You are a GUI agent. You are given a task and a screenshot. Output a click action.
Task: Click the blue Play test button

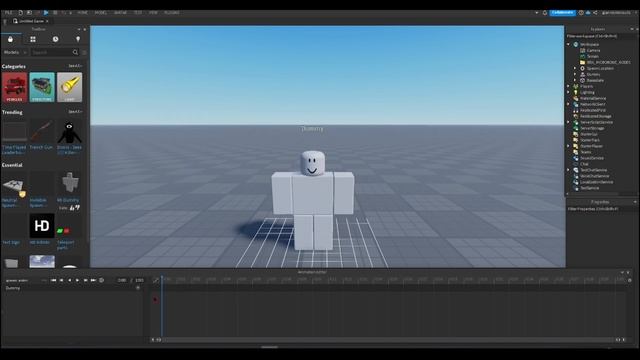click(x=46, y=13)
